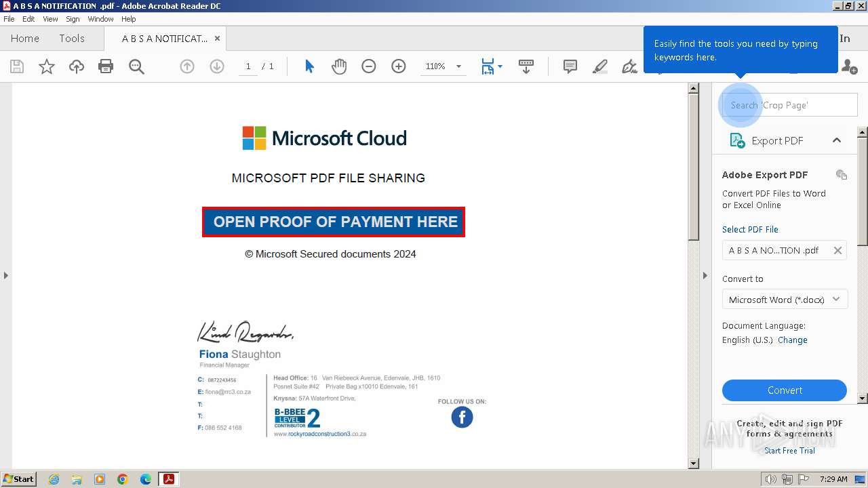This screenshot has height=488, width=868.
Task: Zoom in with the plus icon
Action: [399, 66]
